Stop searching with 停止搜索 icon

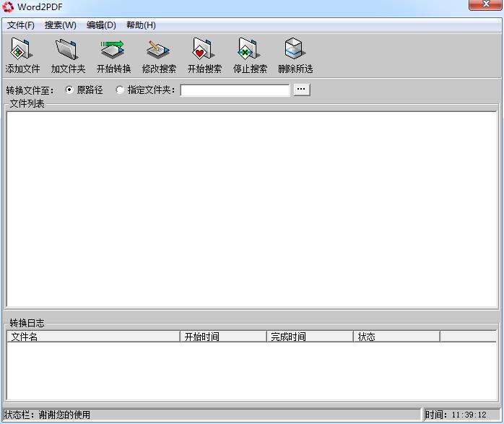249,51
